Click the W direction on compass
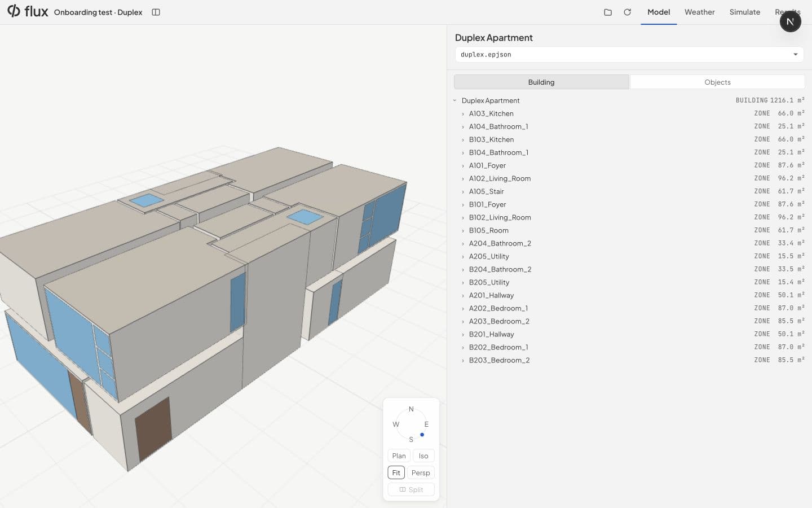The image size is (812, 508). (396, 424)
